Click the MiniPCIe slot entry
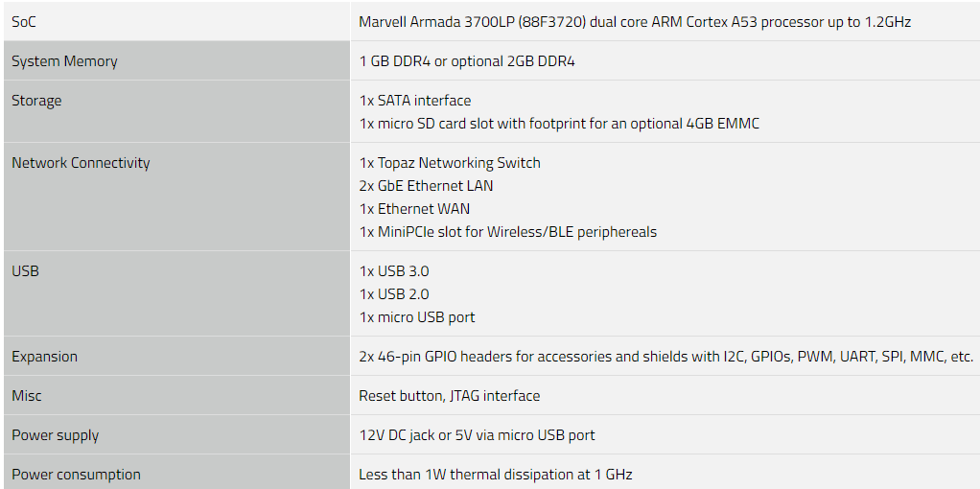The image size is (980, 489). (507, 232)
